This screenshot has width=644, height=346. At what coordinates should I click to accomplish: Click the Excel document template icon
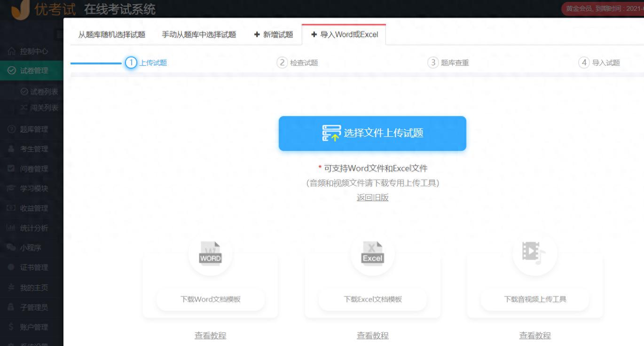tap(372, 254)
